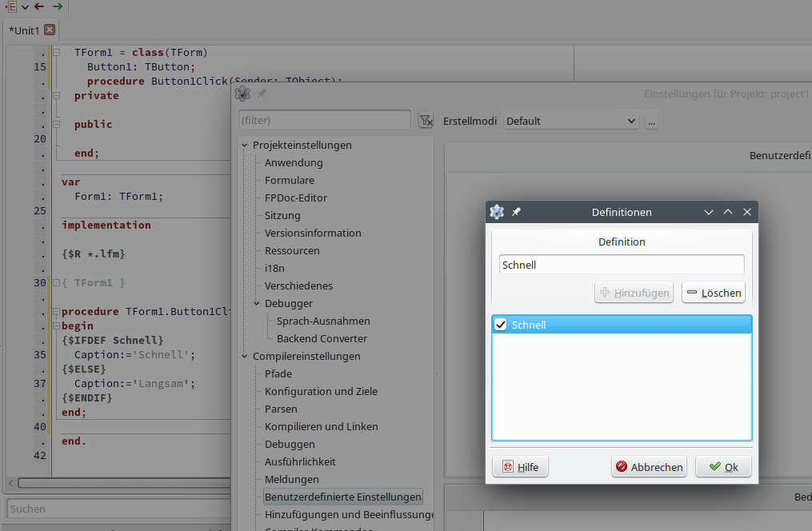Select Ressourcen in the settings tree
Image resolution: width=812 pixels, height=531 pixels.
coord(292,250)
